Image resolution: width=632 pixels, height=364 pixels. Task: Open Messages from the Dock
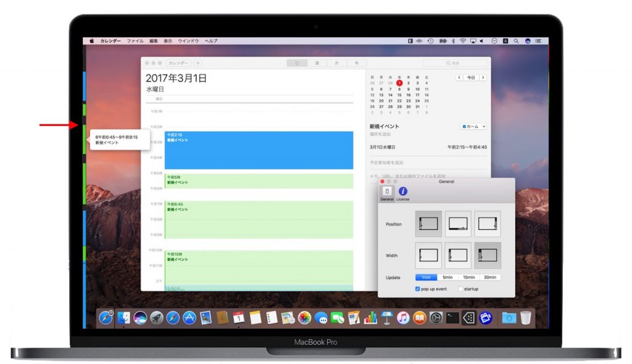[x=321, y=318]
